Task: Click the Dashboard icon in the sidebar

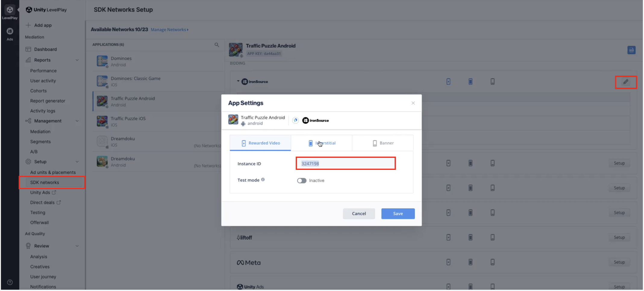Action: 28,49
